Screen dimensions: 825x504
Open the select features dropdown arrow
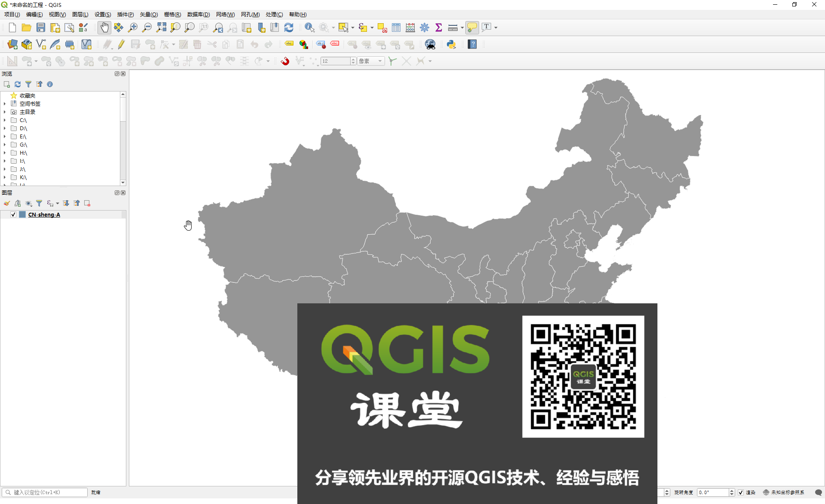tap(351, 27)
